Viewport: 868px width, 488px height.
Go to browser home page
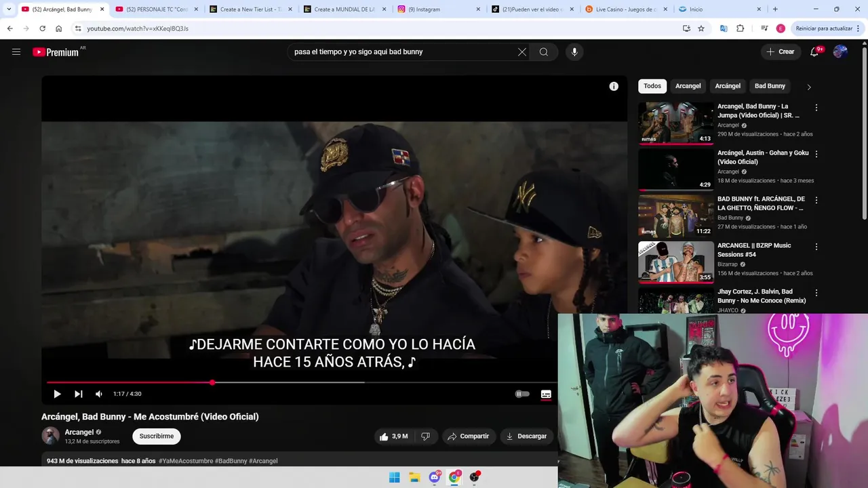tap(58, 28)
